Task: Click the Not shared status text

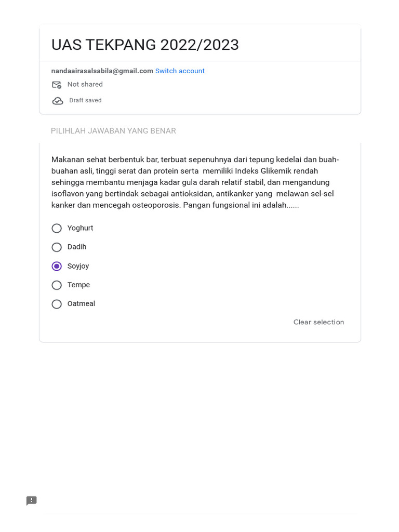Action: [x=85, y=84]
